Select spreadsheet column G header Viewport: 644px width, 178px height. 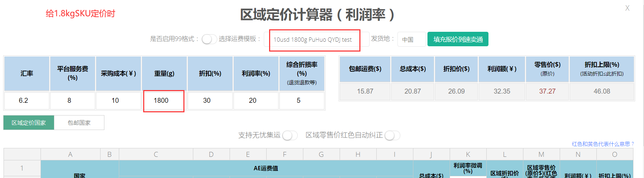pyautogui.click(x=321, y=154)
